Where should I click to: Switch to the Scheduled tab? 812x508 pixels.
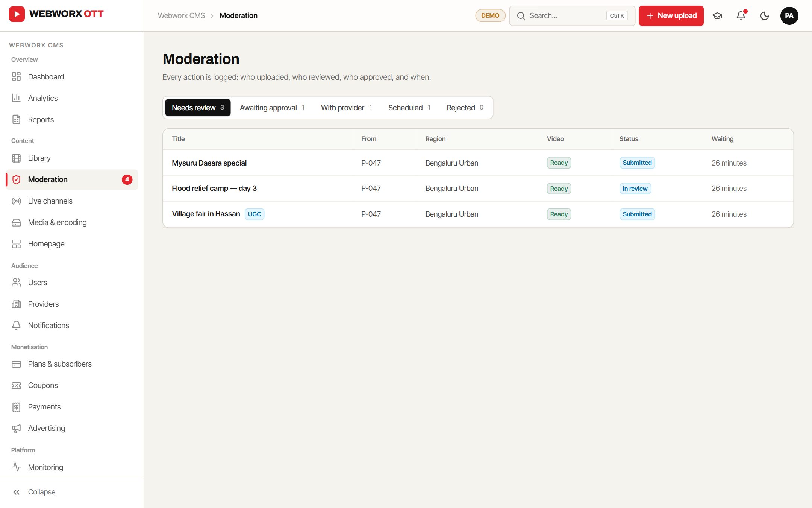tap(409, 108)
